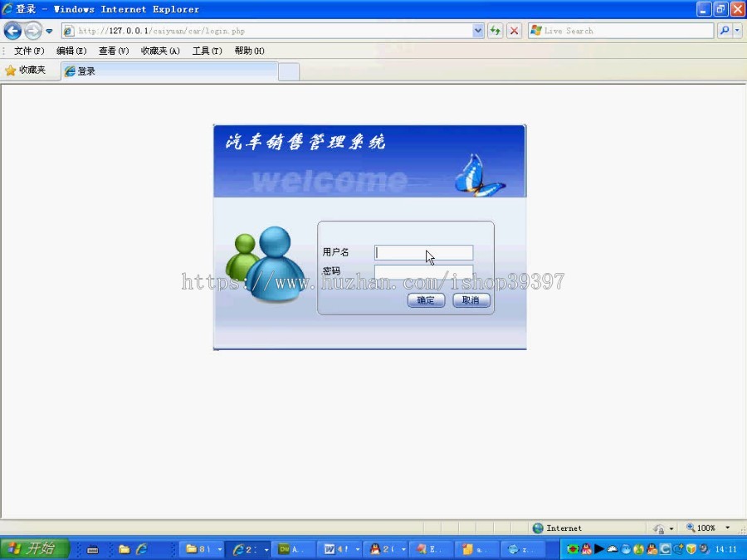
Task: Expand the address bar history dropdown
Action: click(x=478, y=31)
